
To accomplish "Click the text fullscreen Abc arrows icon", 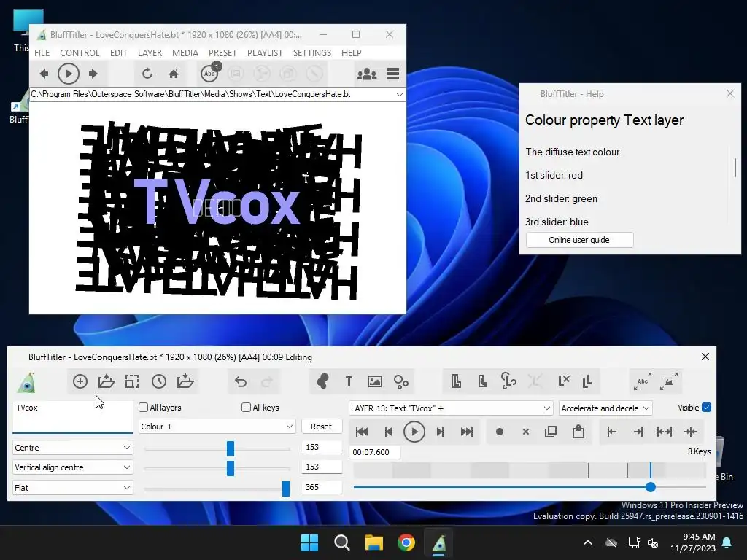I will click(643, 381).
